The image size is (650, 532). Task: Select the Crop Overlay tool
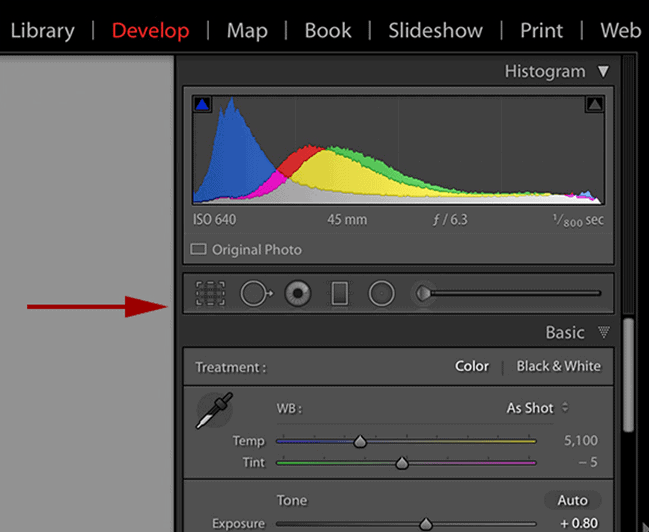point(210,293)
